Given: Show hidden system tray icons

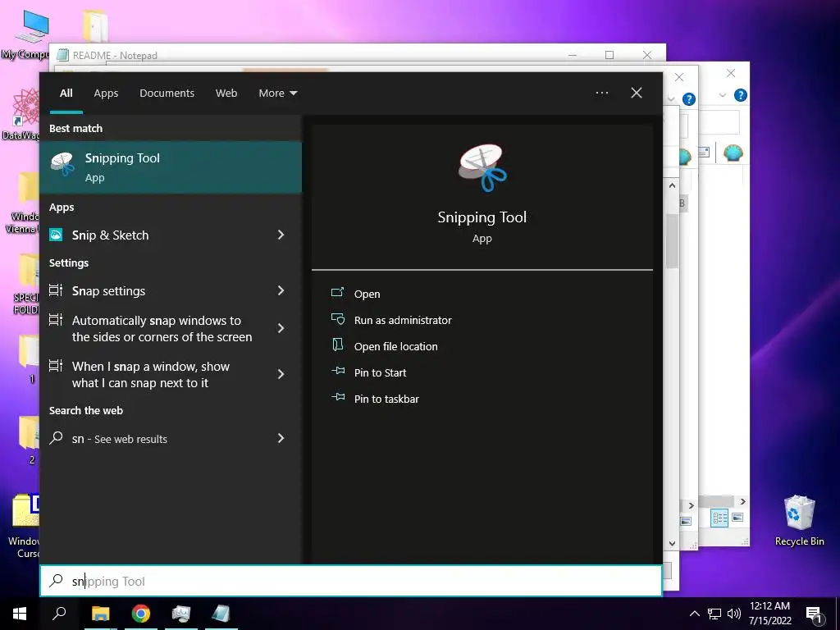Looking at the screenshot, I should [694, 614].
